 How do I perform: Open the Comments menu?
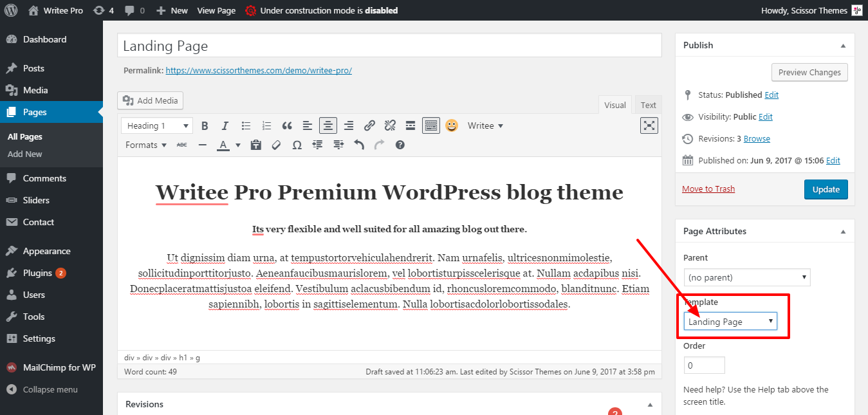coord(51,178)
